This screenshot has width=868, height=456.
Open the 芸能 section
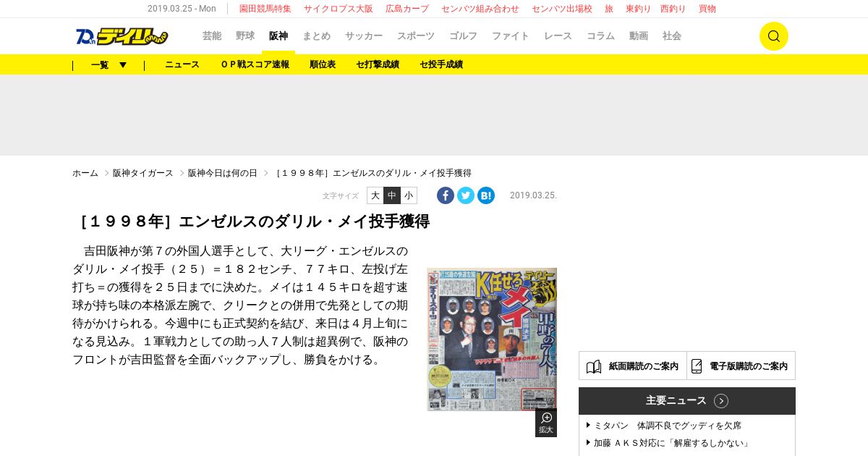[212, 36]
